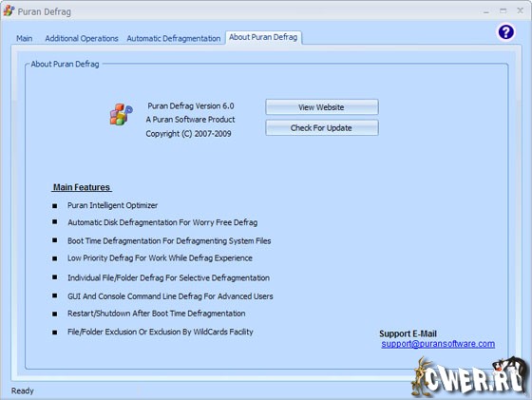
Task: Click Restart/Shutdown After Boot Time line
Action: pos(157,314)
